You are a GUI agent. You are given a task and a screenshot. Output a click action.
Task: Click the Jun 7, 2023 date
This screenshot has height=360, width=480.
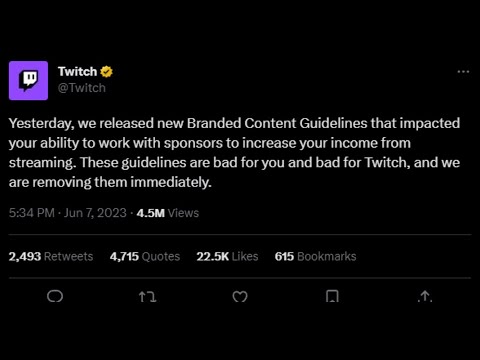click(x=95, y=213)
